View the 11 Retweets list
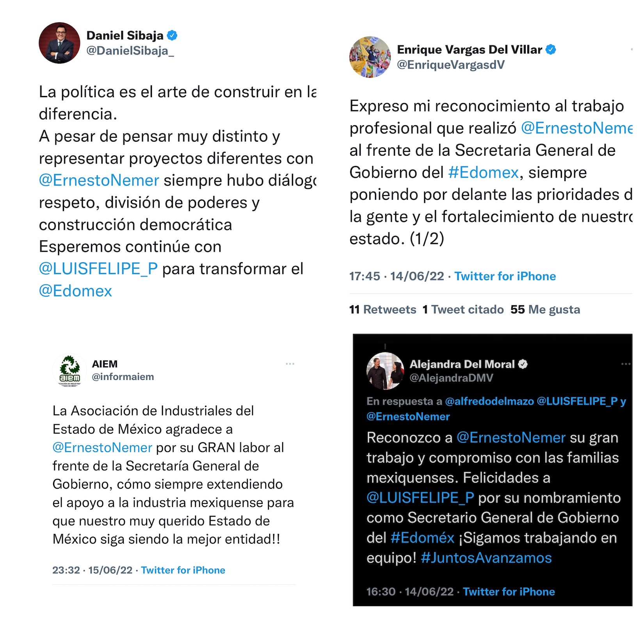The width and height of the screenshot is (644, 644). pyautogui.click(x=383, y=310)
